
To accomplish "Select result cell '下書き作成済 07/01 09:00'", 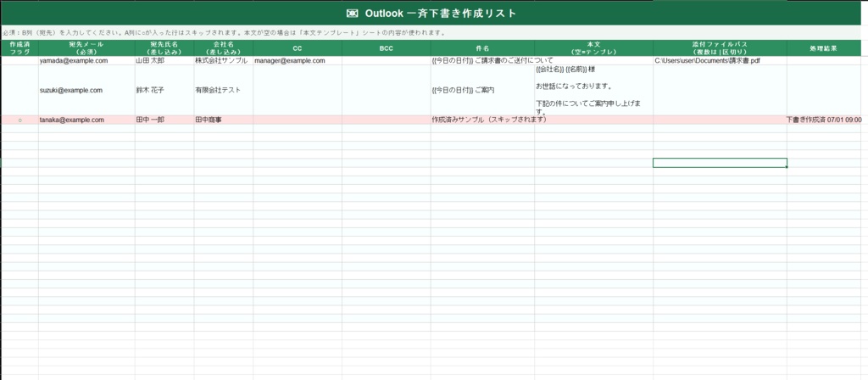I will pos(824,120).
